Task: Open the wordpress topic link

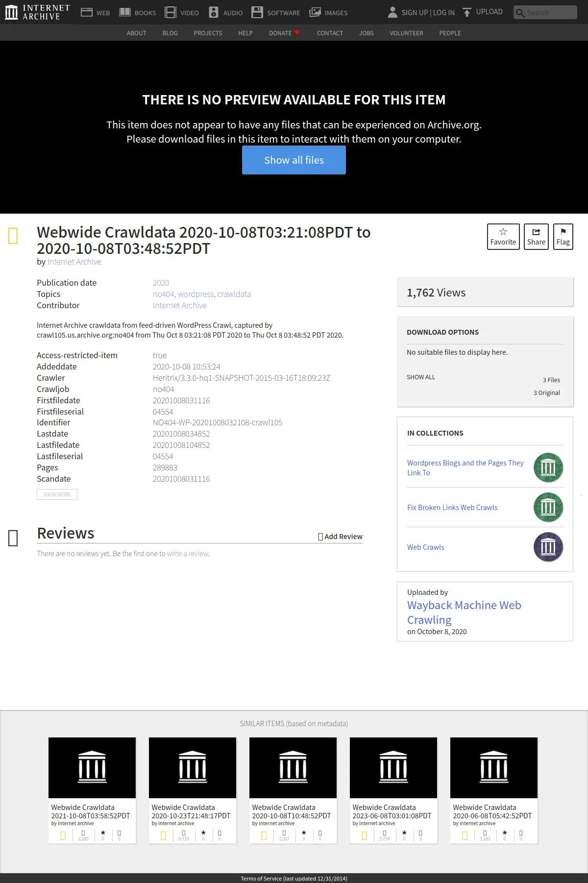Action: pos(196,294)
